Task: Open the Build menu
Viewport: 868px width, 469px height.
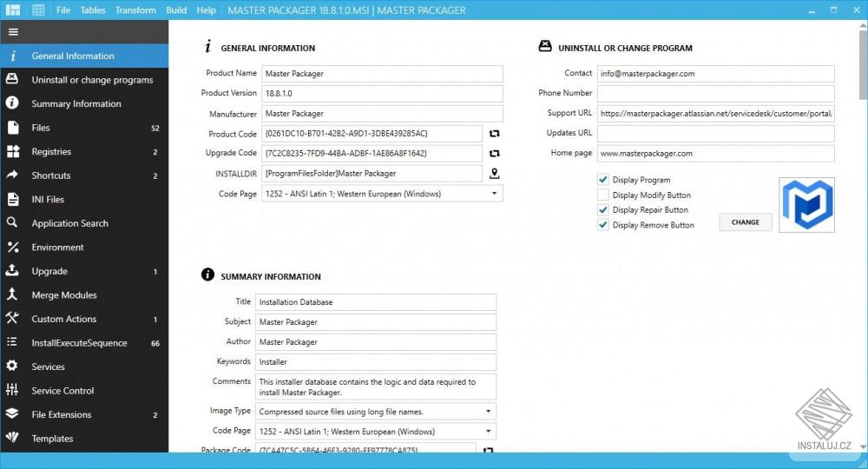Action: click(176, 10)
